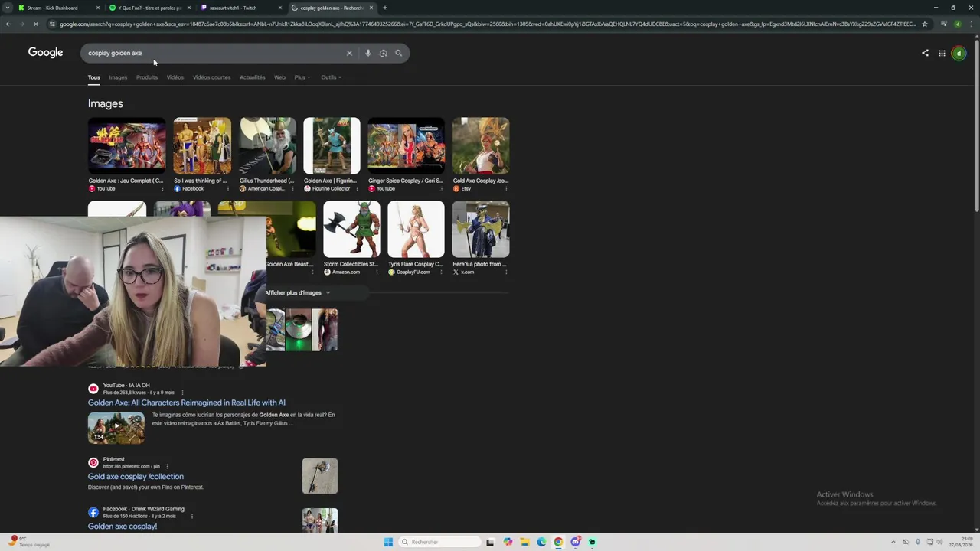The height and width of the screenshot is (551, 980).
Task: Open 'So I was thinking of...' Facebook image
Action: tap(202, 145)
